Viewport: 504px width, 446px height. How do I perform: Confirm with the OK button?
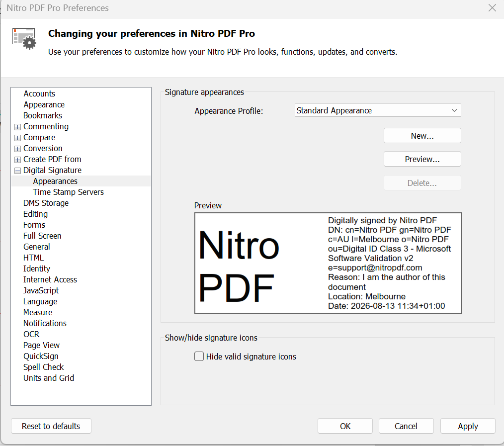point(345,426)
